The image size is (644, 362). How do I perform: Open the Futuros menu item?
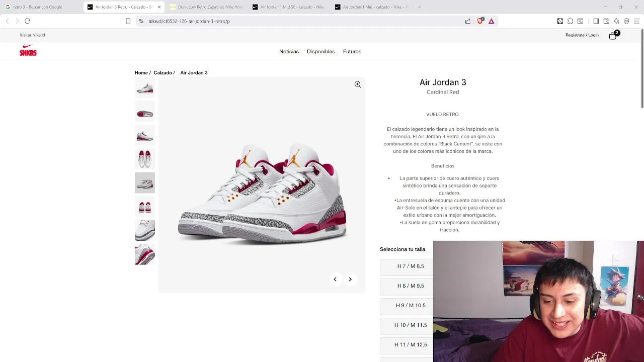click(x=352, y=51)
